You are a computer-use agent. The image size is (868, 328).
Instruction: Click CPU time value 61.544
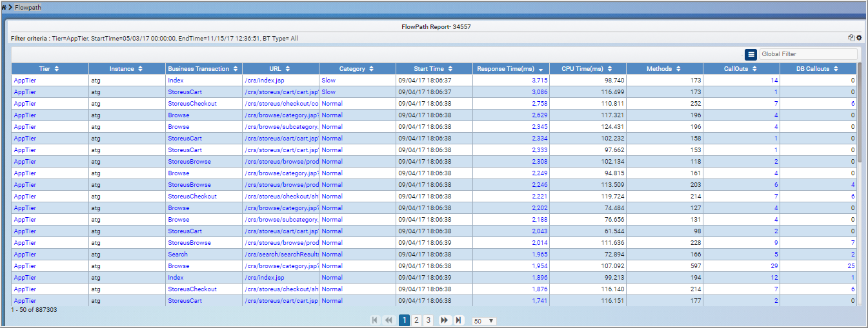pos(614,231)
